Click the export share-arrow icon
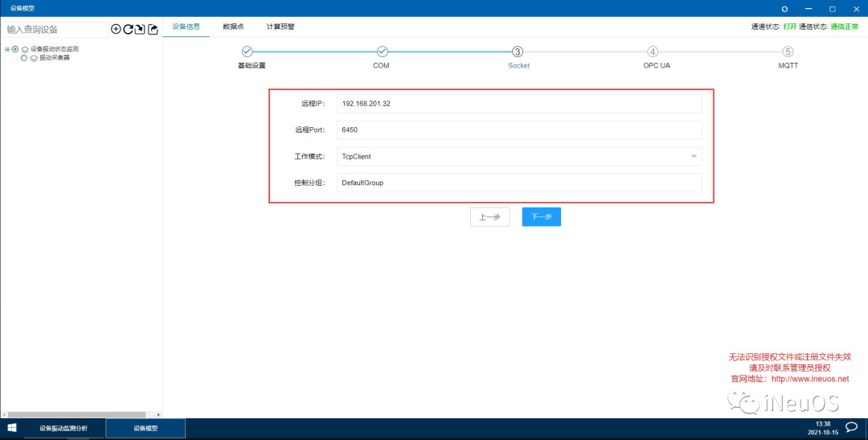The image size is (868, 440). [153, 30]
